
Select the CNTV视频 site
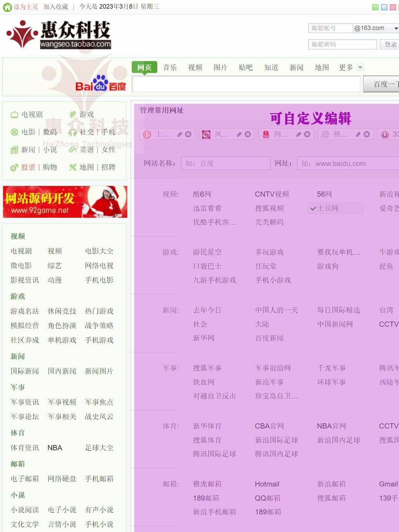[x=272, y=194]
